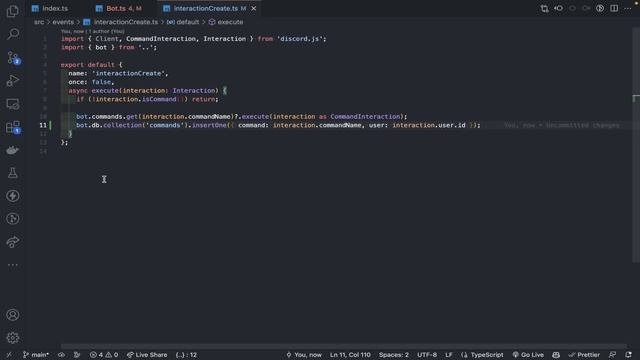This screenshot has height=360, width=640.
Task: Click status bar icon left of error count
Action: click(77, 355)
